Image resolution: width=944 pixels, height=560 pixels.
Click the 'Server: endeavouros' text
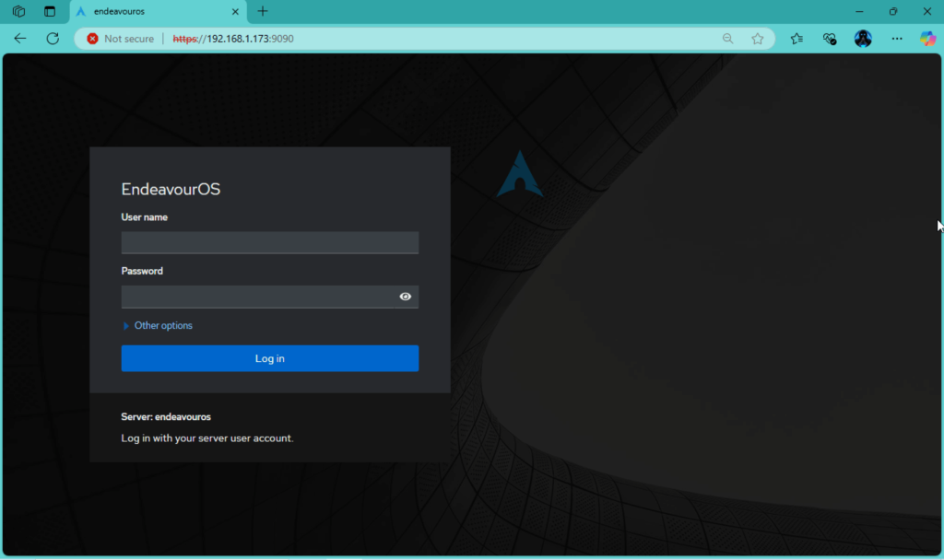166,417
